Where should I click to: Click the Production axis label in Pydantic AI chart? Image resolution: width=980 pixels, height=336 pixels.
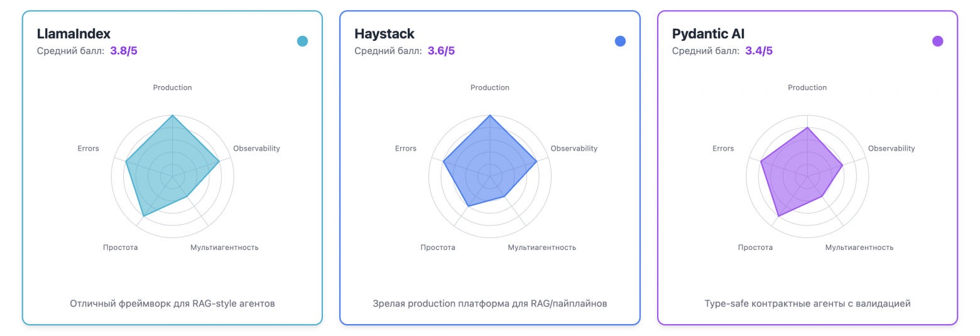click(x=807, y=87)
